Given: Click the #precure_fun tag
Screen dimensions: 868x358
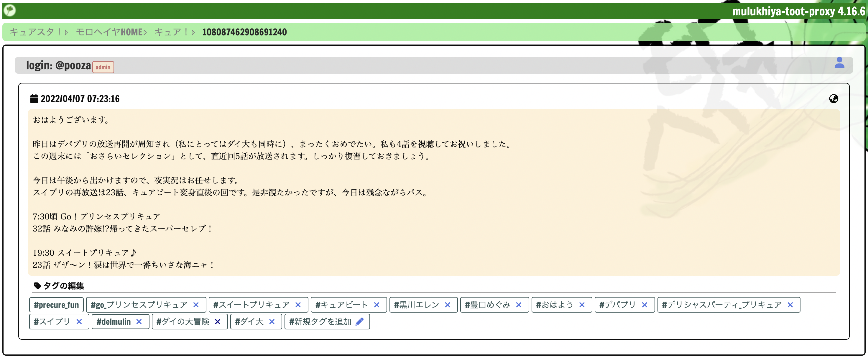Looking at the screenshot, I should tap(56, 305).
